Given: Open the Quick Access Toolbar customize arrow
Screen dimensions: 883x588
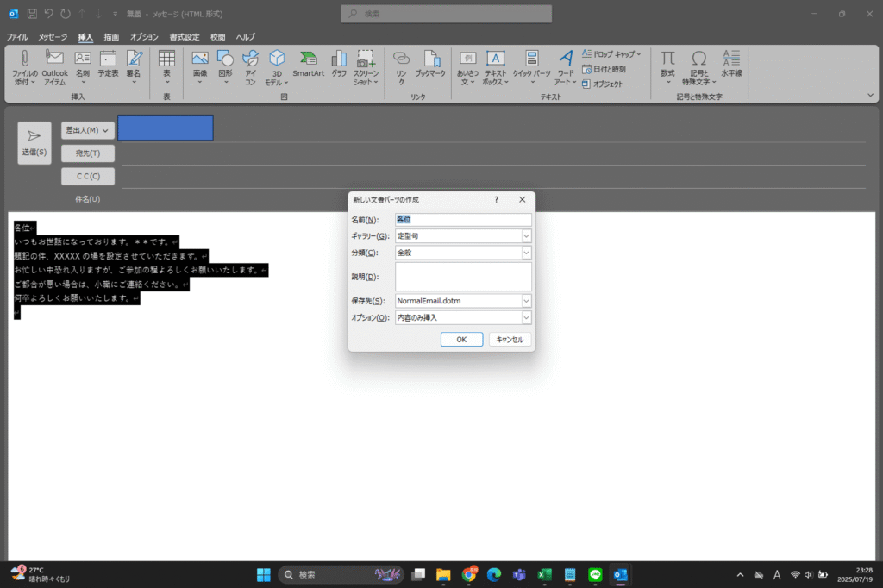Looking at the screenshot, I should 115,14.
